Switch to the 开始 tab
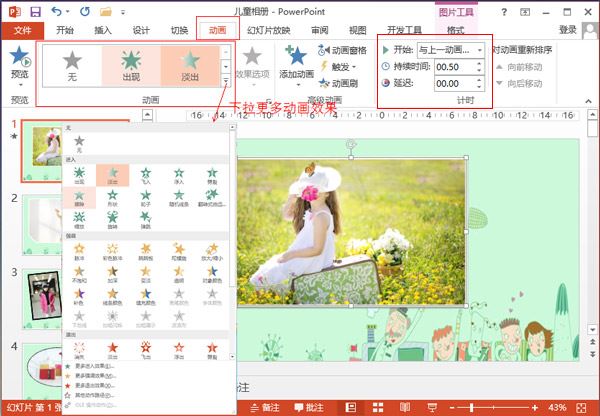The height and width of the screenshot is (416, 600). 65,30
